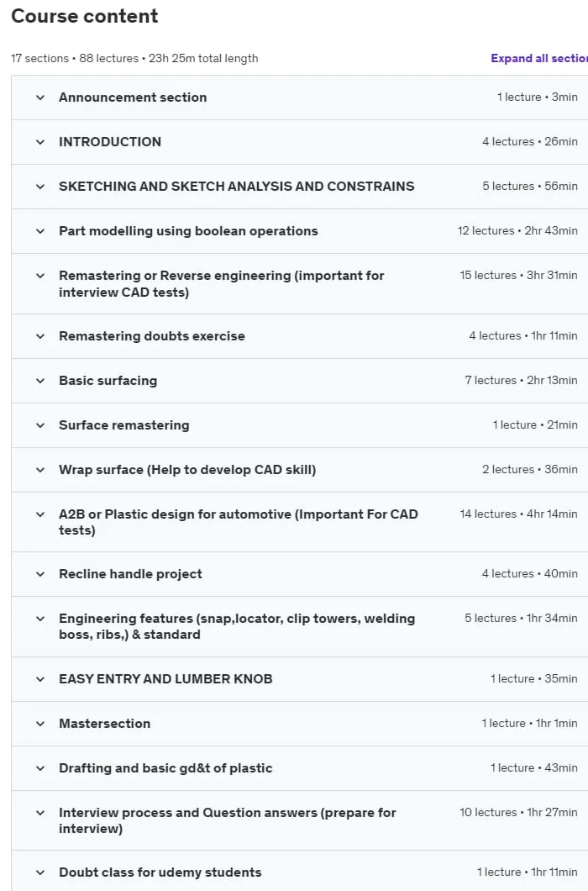The height and width of the screenshot is (891, 588).
Task: Open chevron for Remastering or Reverse engineering
Action: click(40, 276)
